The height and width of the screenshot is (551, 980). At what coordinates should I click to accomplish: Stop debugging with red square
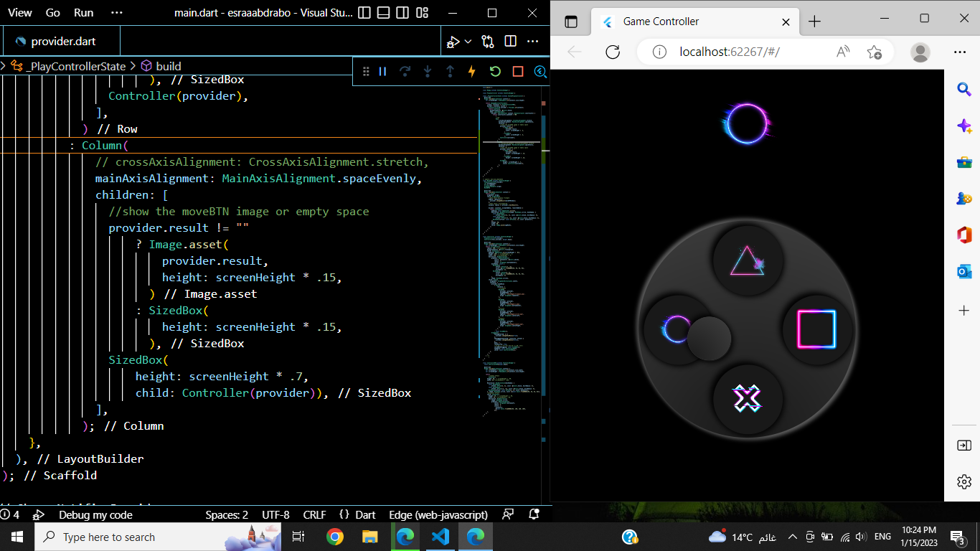click(517, 71)
